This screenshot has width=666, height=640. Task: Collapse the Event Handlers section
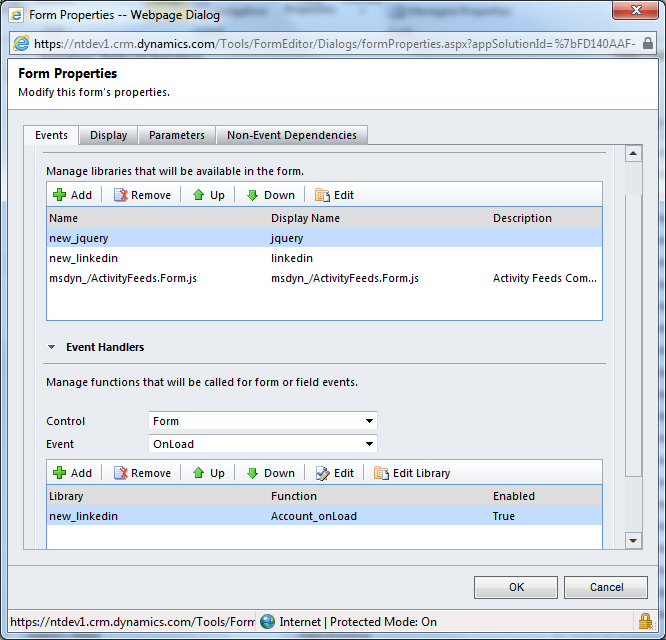[x=52, y=348]
